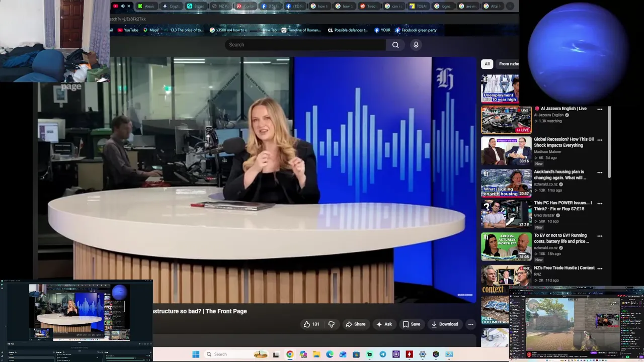Open Task View on the taskbar
Screen dimensions: 644x362
[x=276, y=354]
